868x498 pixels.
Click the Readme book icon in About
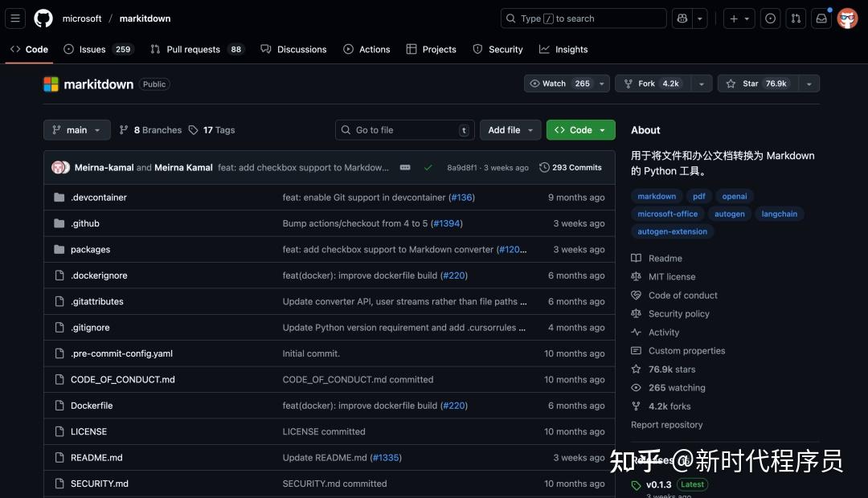(636, 258)
